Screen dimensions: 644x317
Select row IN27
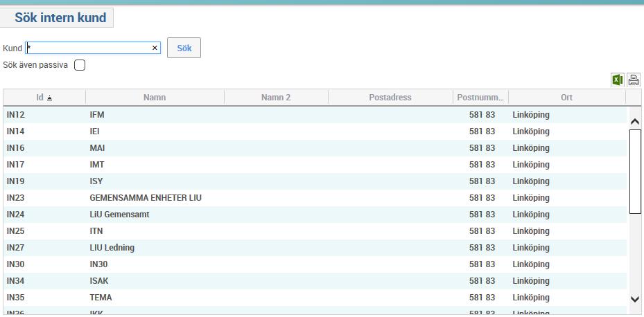coord(315,248)
